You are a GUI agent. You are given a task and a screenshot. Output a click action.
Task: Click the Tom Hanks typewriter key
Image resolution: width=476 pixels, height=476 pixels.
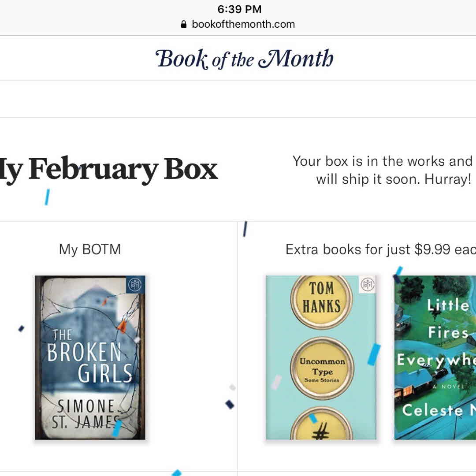click(322, 297)
